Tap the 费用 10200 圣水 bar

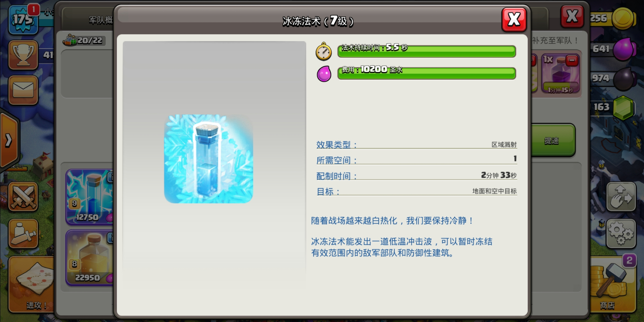point(427,73)
